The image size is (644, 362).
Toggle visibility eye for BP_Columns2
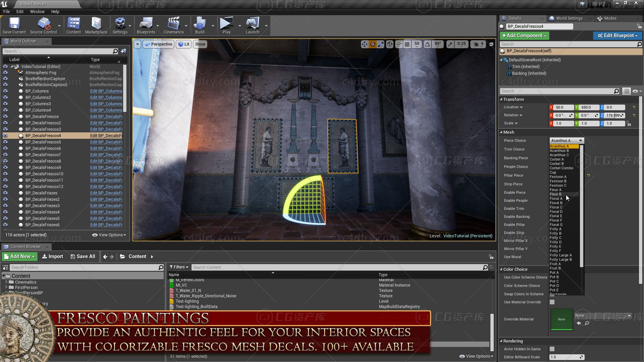pyautogui.click(x=5, y=97)
